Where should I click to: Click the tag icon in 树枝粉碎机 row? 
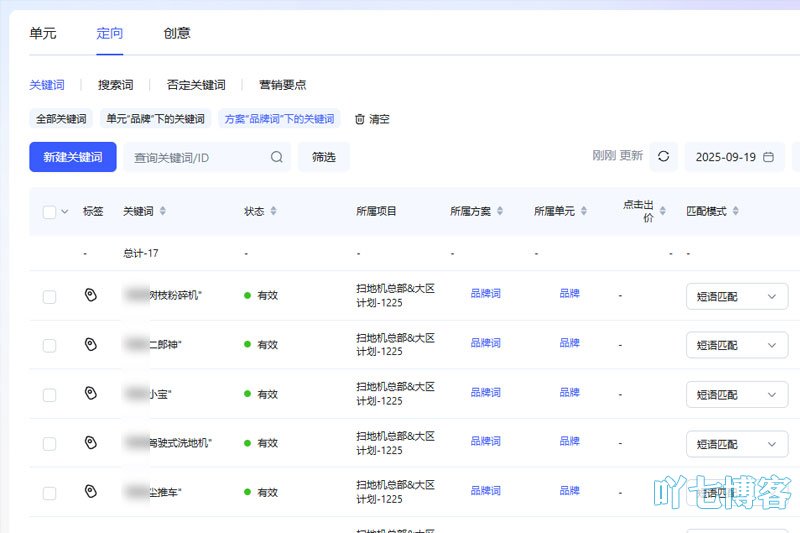pos(90,295)
